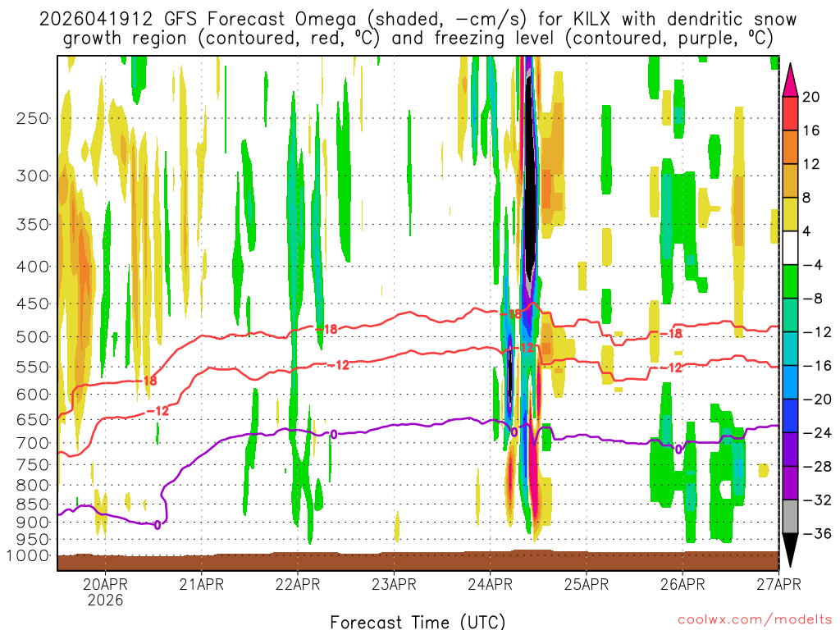Click the 800 pressure level label
This screenshot has height=630, width=840.
(33, 485)
